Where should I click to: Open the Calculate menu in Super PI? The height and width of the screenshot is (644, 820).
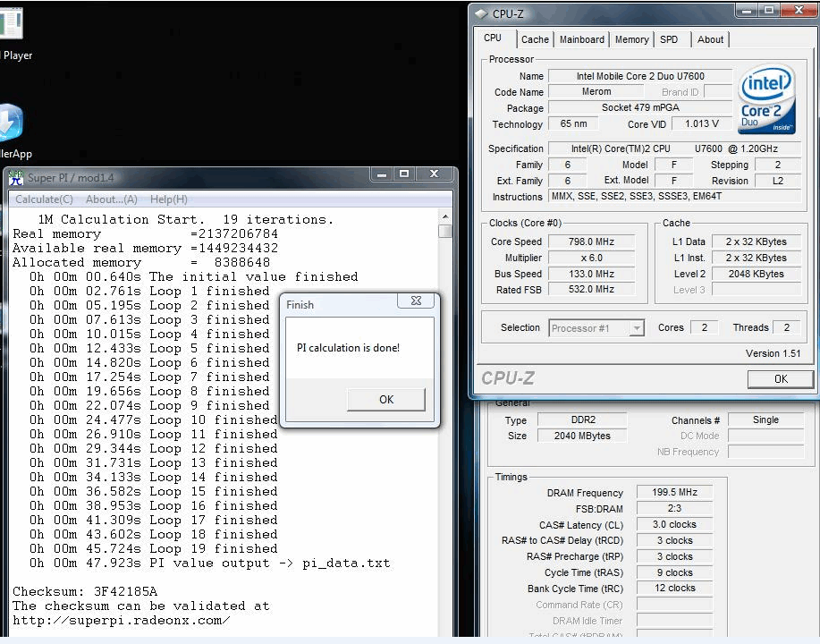pos(44,199)
